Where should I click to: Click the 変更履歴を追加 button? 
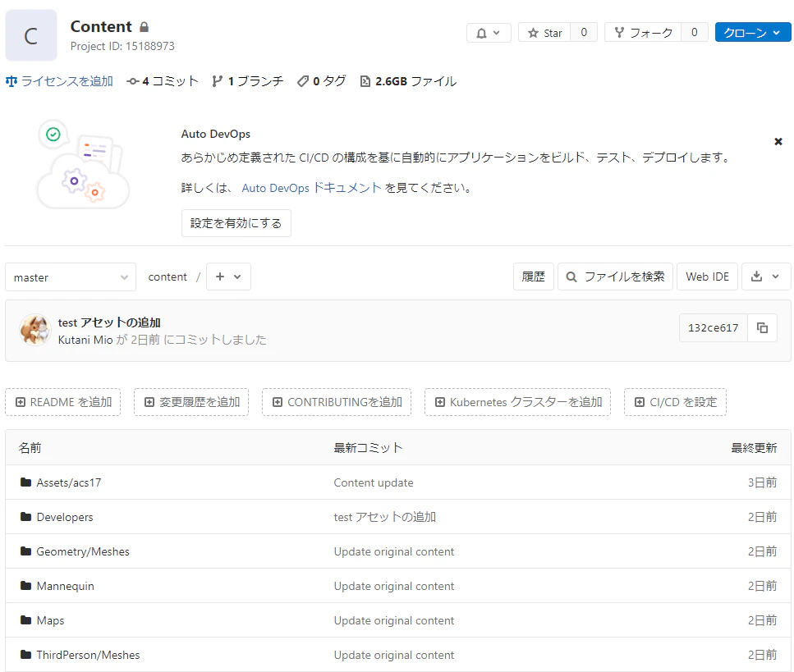pyautogui.click(x=191, y=402)
